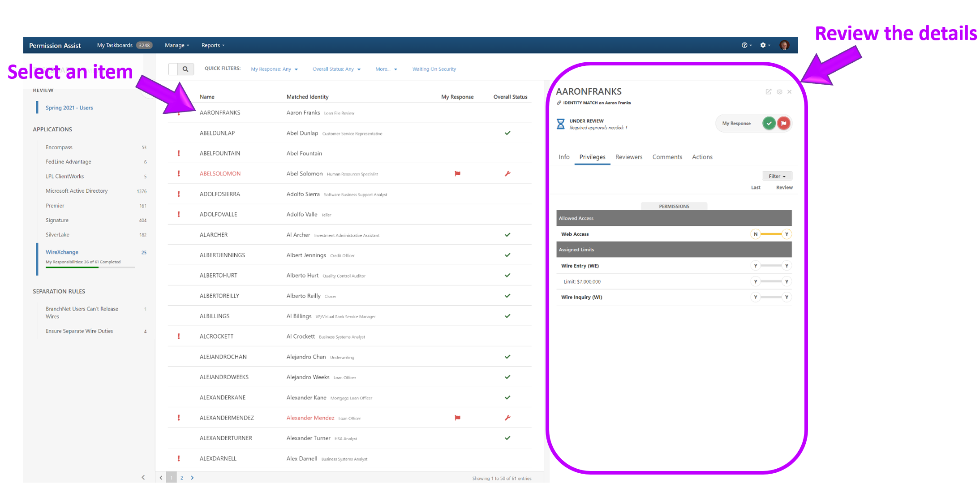Click the user profile avatar

pos(784,45)
